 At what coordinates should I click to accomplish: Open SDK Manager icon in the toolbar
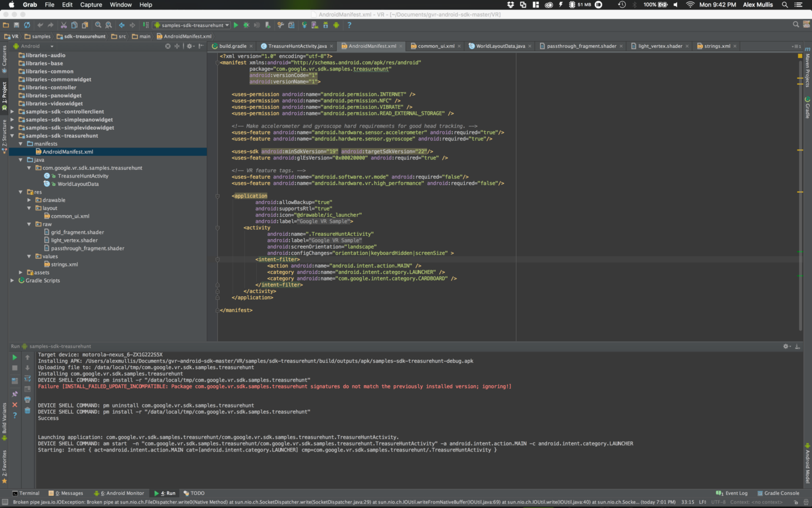[x=325, y=25]
